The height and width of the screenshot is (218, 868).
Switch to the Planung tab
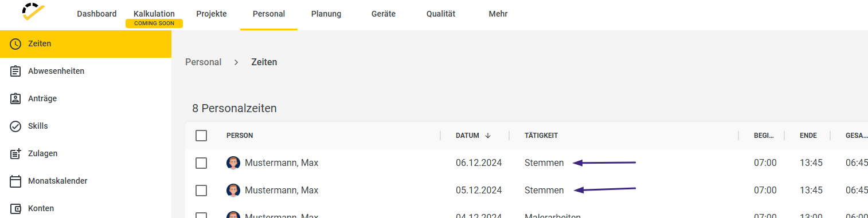coord(326,14)
